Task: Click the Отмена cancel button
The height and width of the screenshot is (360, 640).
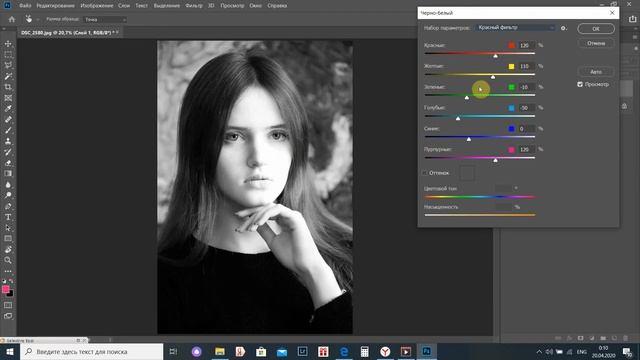Action: point(596,43)
